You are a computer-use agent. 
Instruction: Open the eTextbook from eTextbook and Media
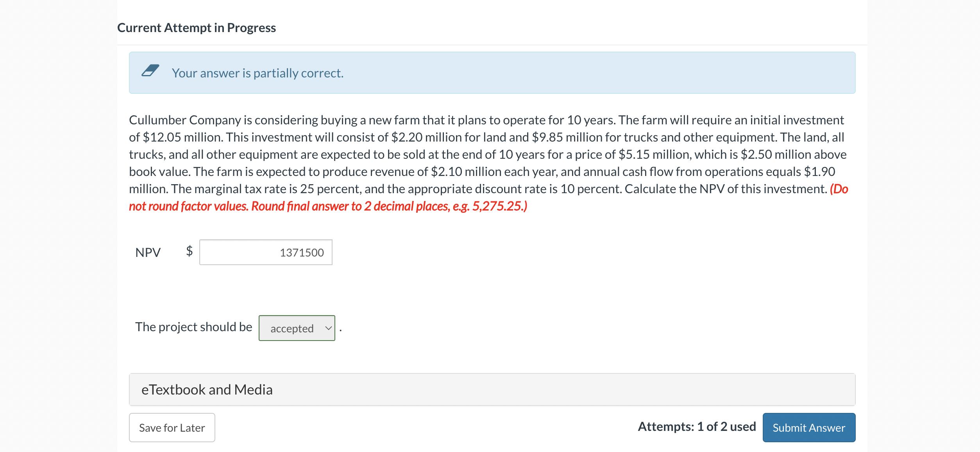[x=207, y=389]
